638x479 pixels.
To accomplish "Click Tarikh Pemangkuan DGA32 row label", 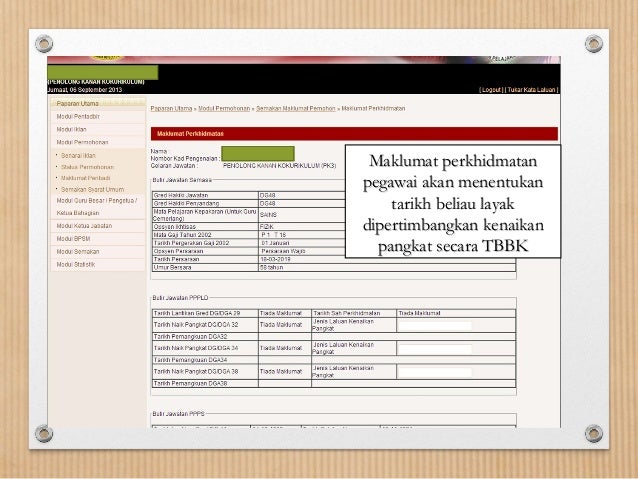I will (x=190, y=337).
